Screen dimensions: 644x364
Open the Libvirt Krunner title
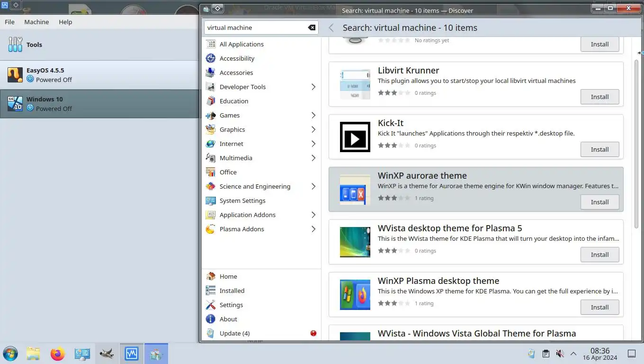click(x=409, y=70)
